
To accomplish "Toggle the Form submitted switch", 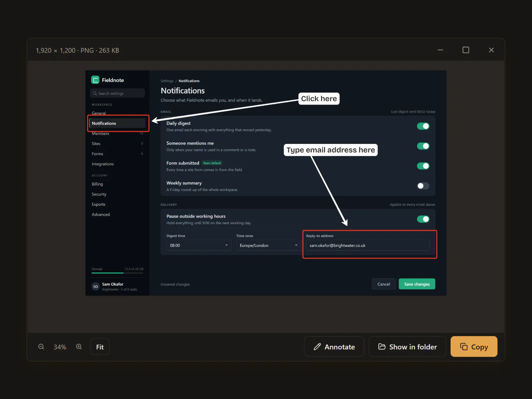I will pos(423,166).
